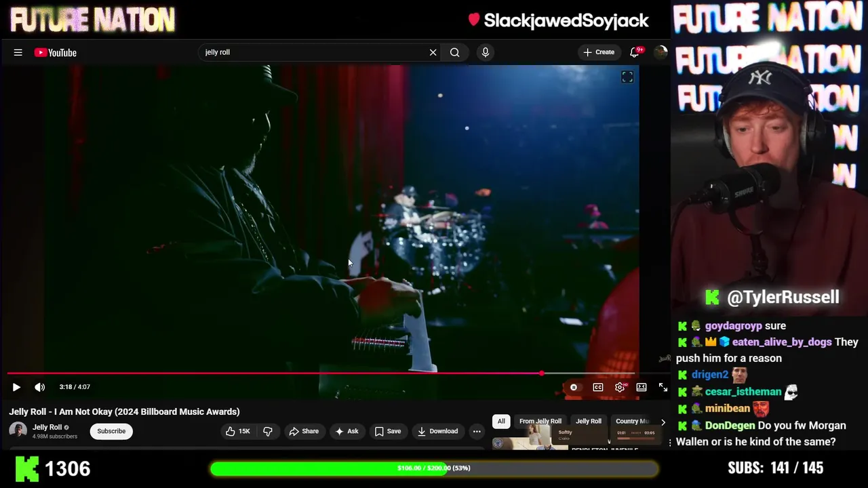Viewport: 868px width, 488px height.
Task: Save the video to a playlist
Action: 388,431
